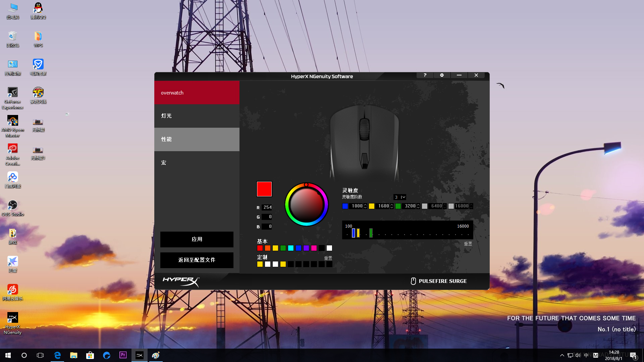644x362 pixels.
Task: Select the green DPI level 3200 swatch
Action: pyautogui.click(x=398, y=206)
